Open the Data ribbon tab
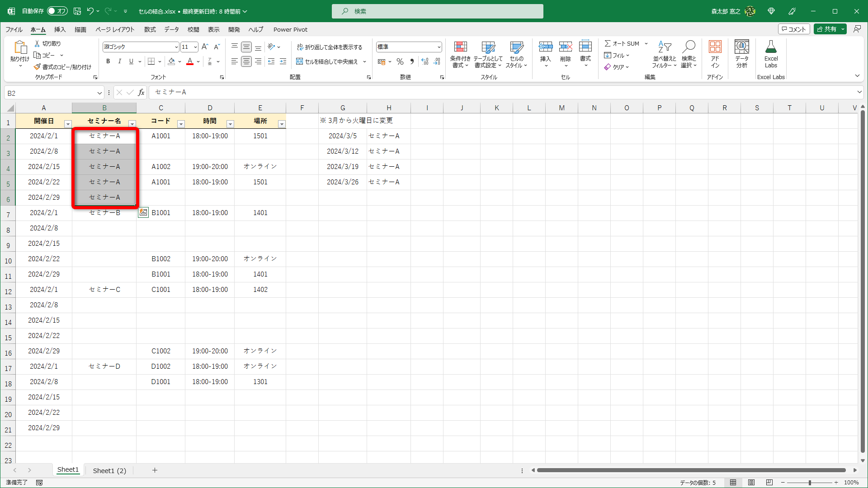 pos(171,29)
